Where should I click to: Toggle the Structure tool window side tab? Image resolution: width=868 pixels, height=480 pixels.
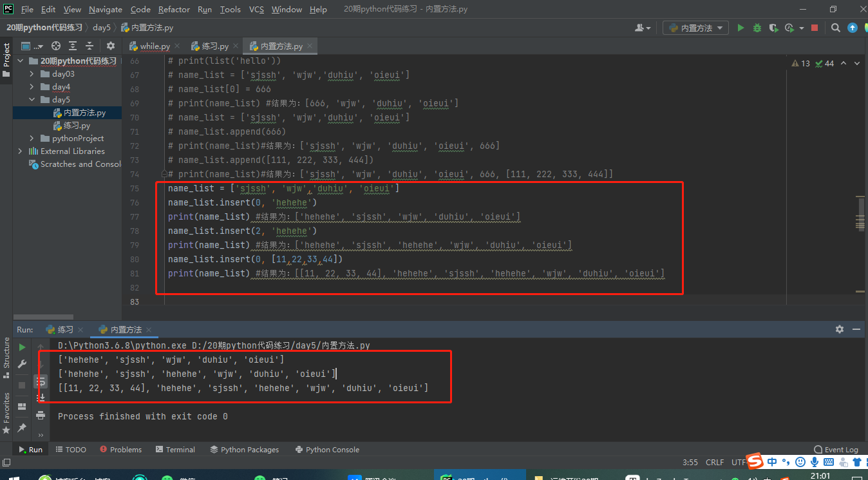(6, 358)
